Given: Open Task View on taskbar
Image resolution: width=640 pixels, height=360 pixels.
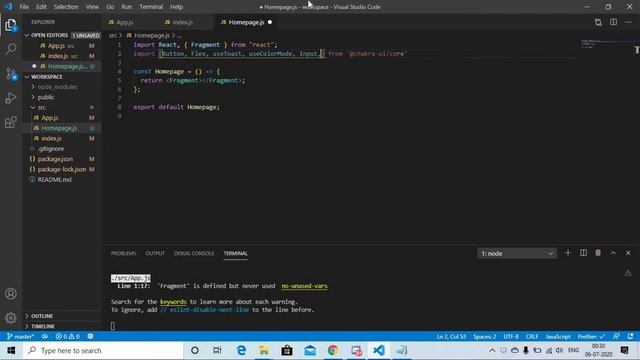Looking at the screenshot, I should (x=217, y=351).
